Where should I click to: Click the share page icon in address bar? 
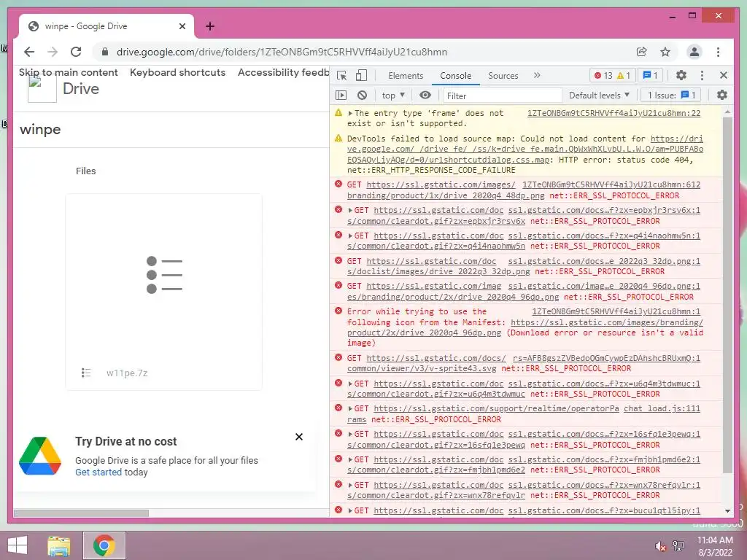(642, 52)
